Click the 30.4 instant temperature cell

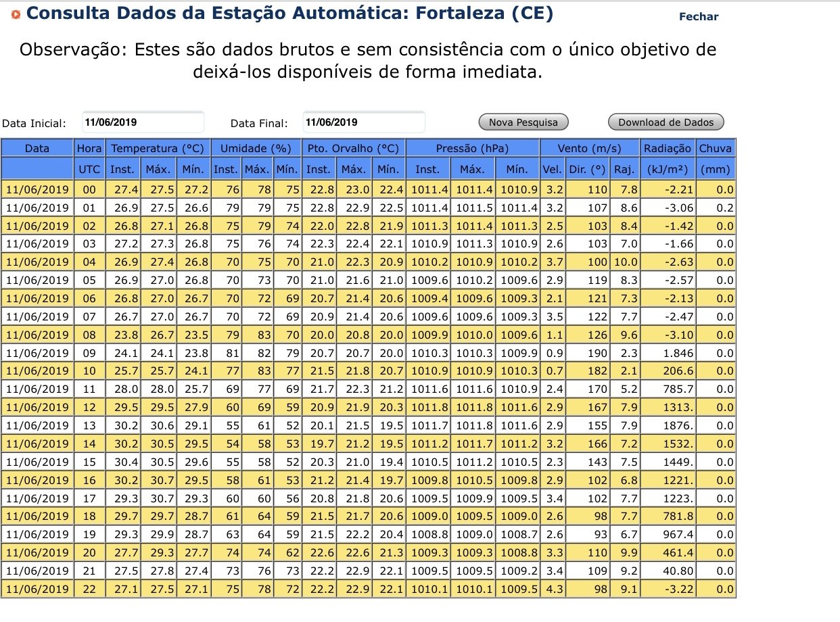tap(124, 462)
